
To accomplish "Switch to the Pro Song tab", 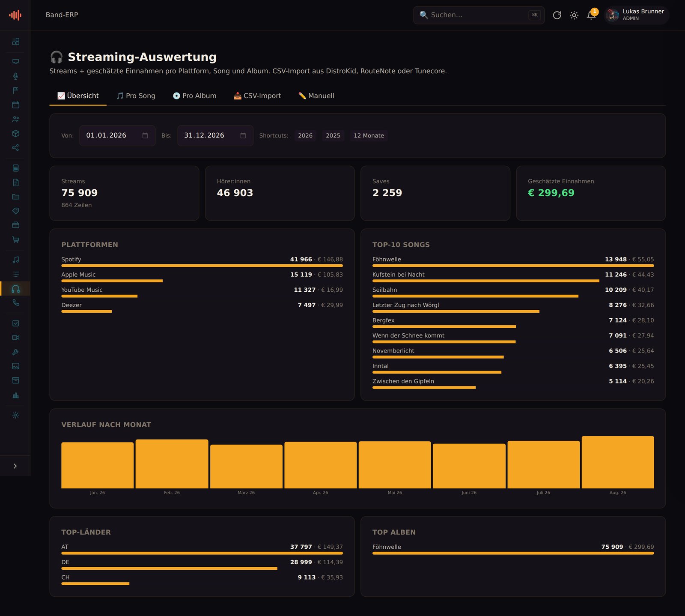I will (x=136, y=96).
